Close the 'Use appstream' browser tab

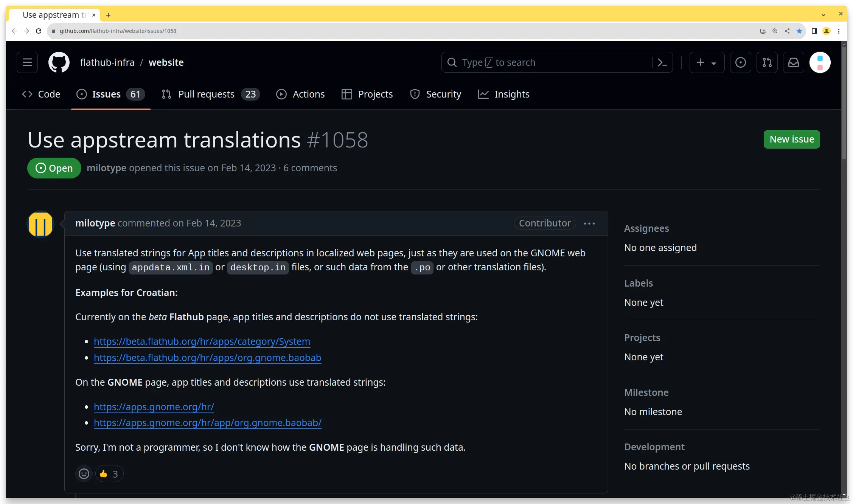[x=94, y=15]
